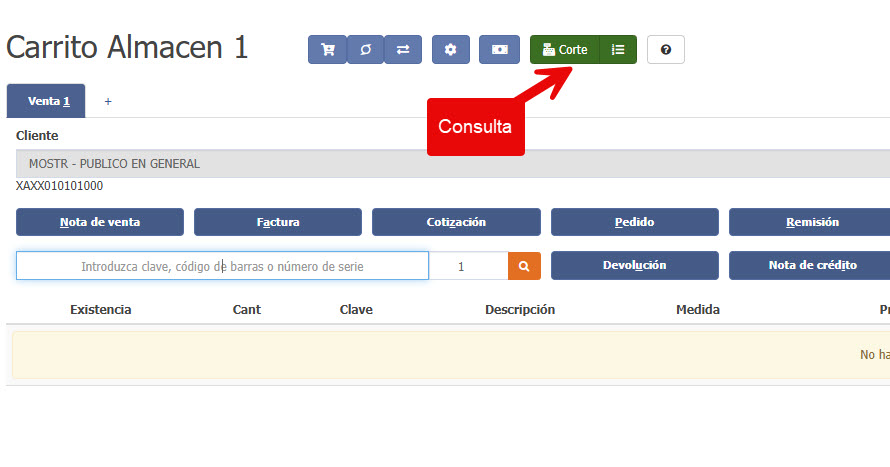Screen dimensions: 890x467
Task: Select the Pedido button
Action: (x=634, y=222)
